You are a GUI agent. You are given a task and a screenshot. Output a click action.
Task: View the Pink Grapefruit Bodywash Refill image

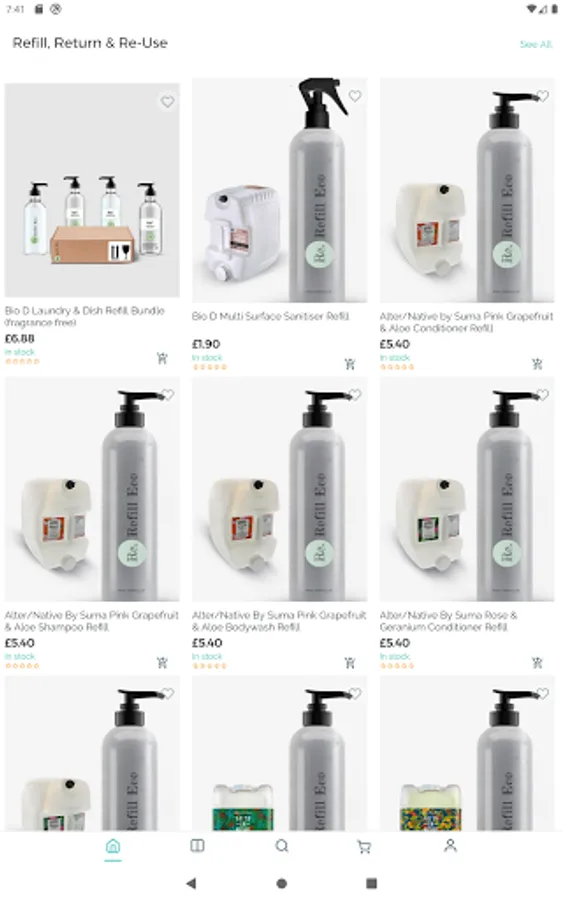[279, 489]
